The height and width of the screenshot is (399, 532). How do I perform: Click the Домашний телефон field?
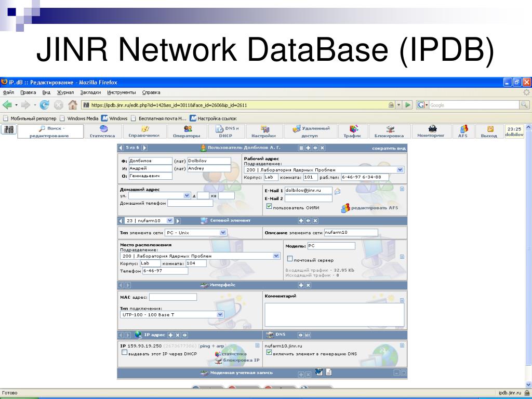(190, 203)
